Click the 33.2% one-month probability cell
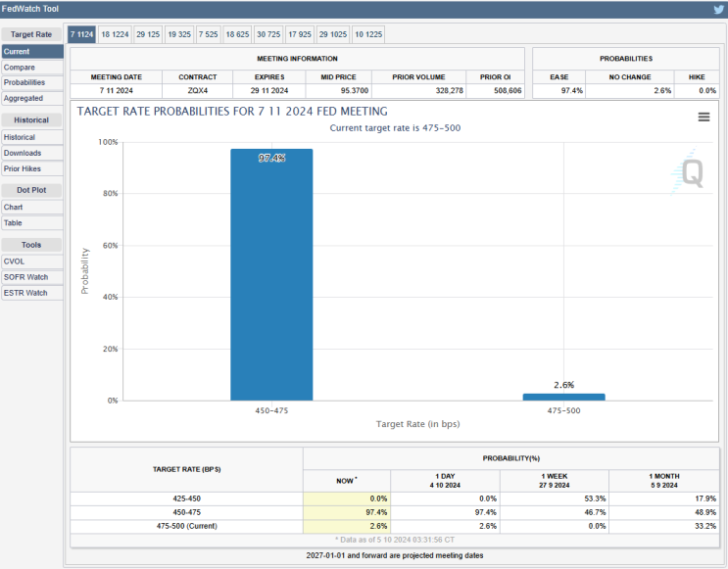The width and height of the screenshot is (728, 569). pyautogui.click(x=664, y=526)
